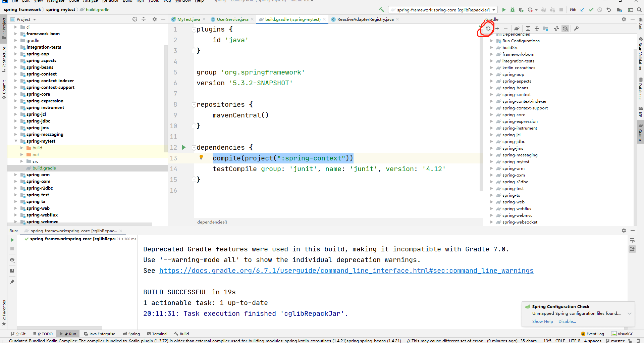Image resolution: width=644 pixels, height=343 pixels.
Task: Open Project view selector dropdown
Action: point(26,19)
